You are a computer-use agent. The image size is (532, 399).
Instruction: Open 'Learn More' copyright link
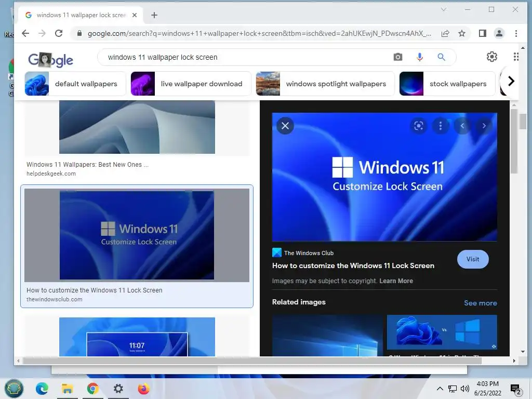click(x=396, y=281)
